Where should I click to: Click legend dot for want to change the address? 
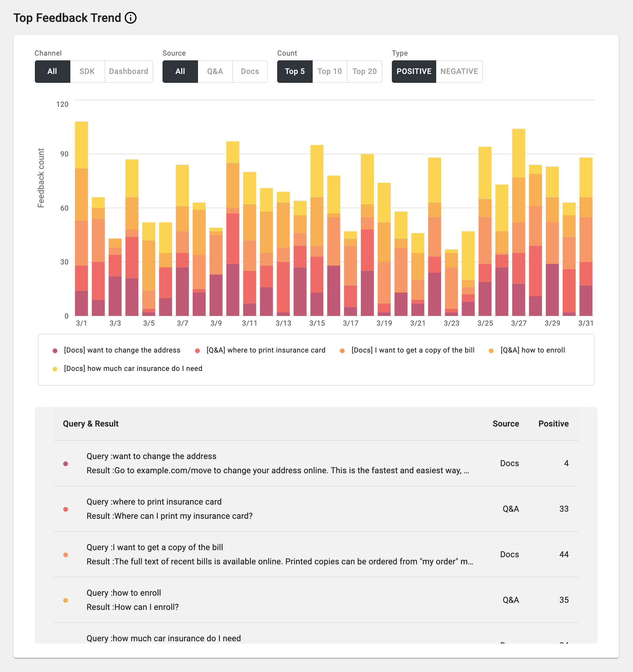(x=55, y=350)
